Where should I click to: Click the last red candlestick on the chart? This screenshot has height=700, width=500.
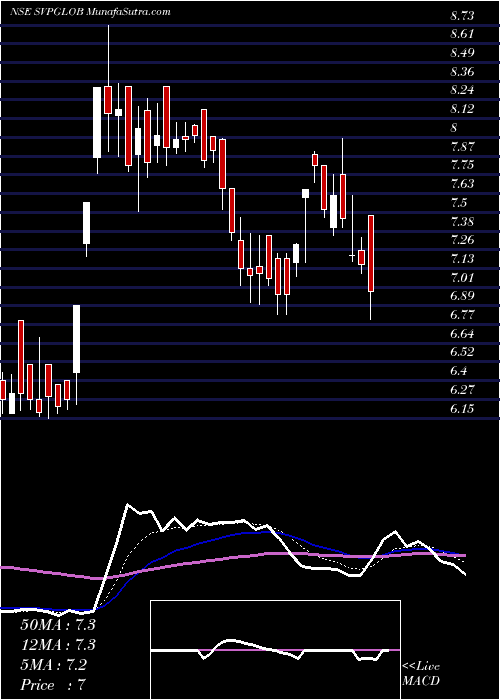tap(371, 267)
